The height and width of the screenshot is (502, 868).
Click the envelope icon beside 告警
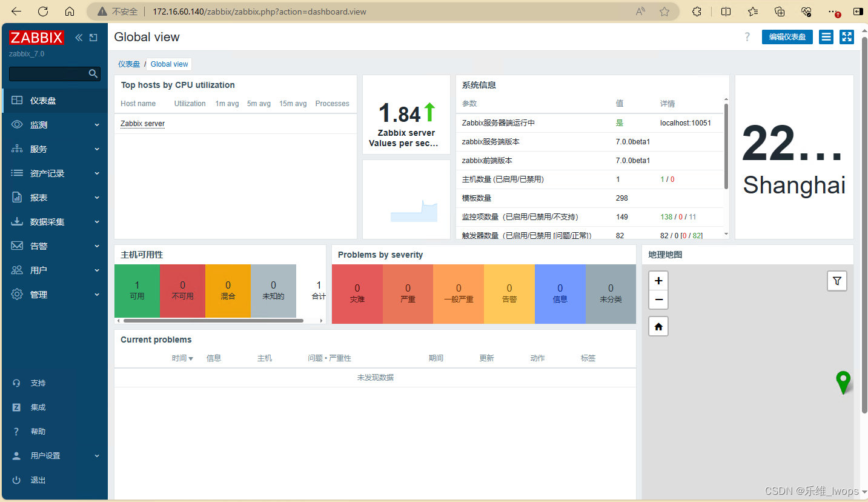coord(17,246)
